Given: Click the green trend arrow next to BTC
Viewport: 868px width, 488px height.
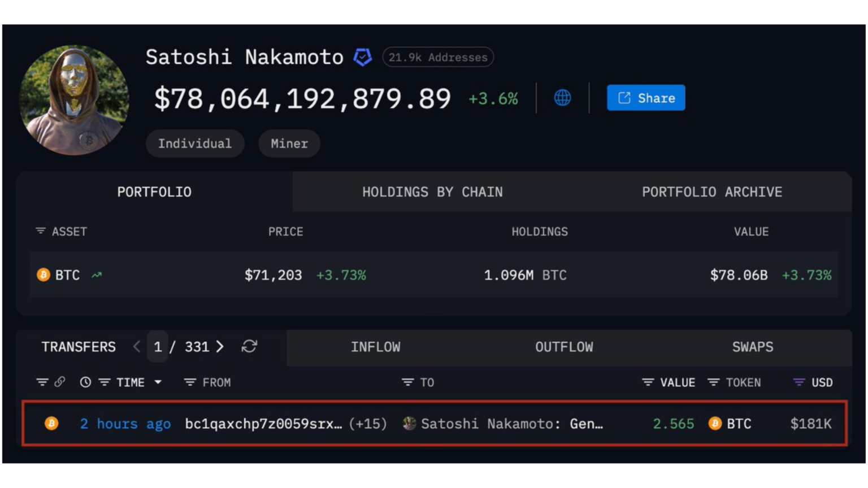Looking at the screenshot, I should pyautogui.click(x=97, y=275).
